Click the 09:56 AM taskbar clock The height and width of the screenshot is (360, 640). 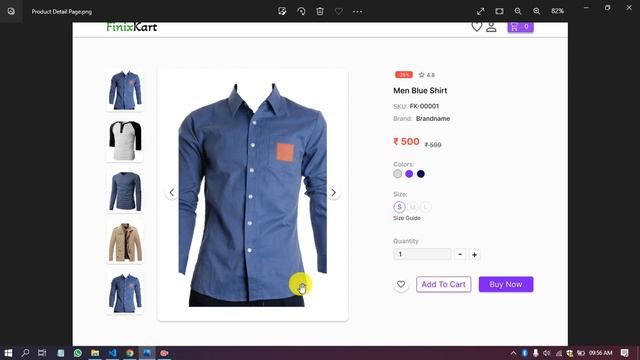[x=600, y=353]
